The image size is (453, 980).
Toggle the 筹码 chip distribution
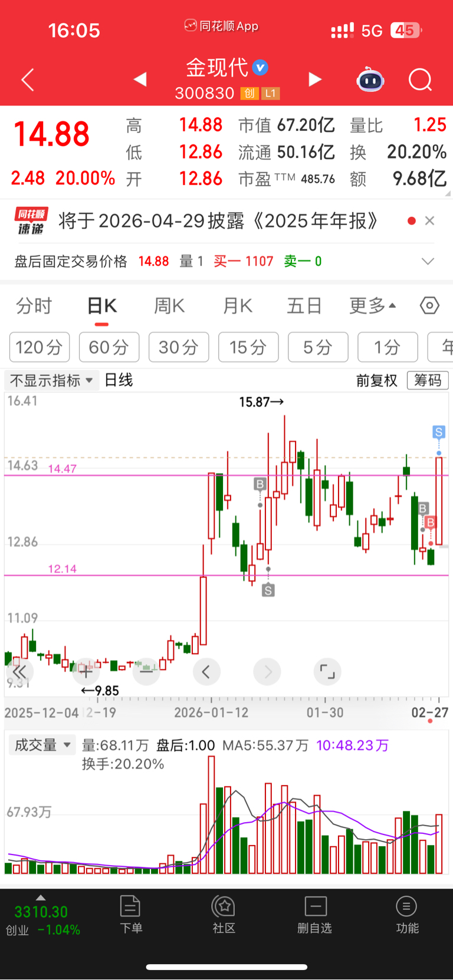click(428, 381)
